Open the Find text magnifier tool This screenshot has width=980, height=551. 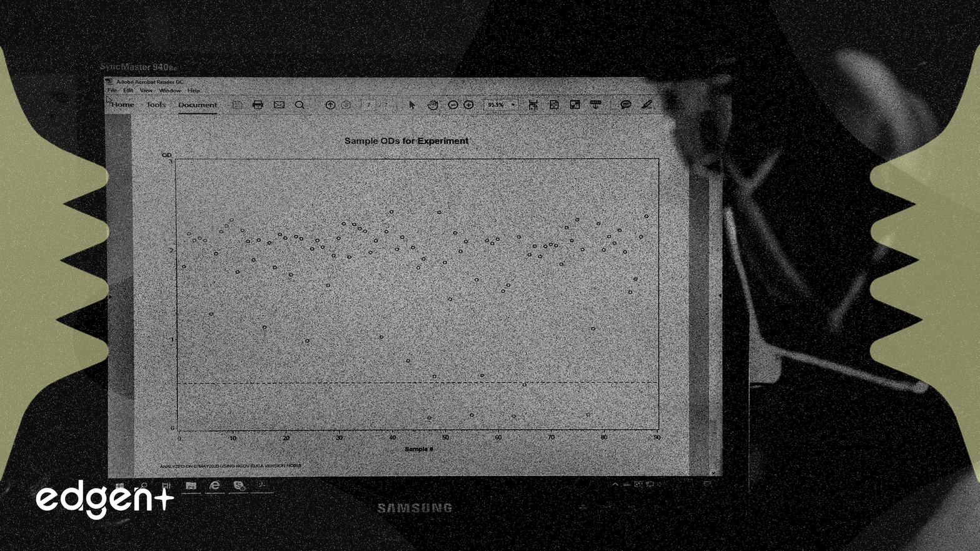pos(300,105)
